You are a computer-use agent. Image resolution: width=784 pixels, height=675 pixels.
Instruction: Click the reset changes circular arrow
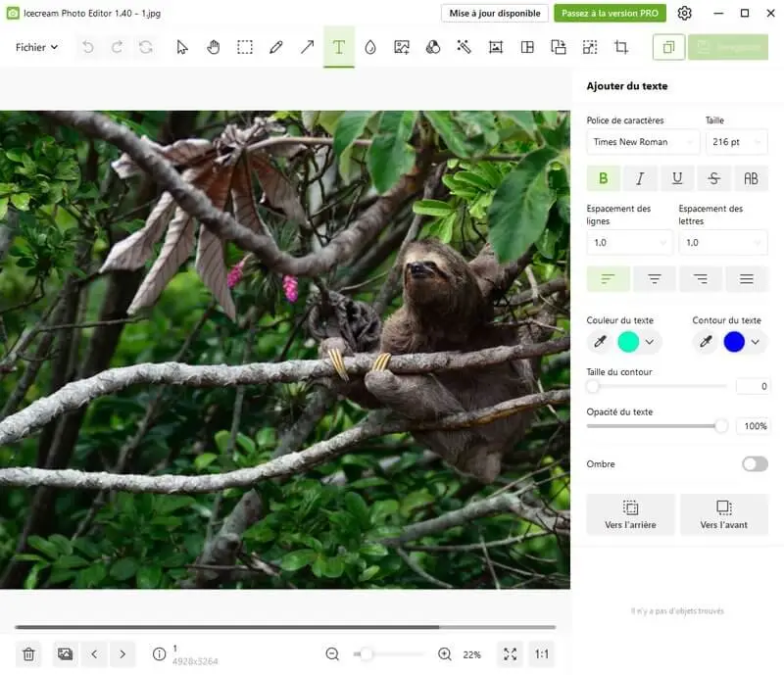click(146, 47)
